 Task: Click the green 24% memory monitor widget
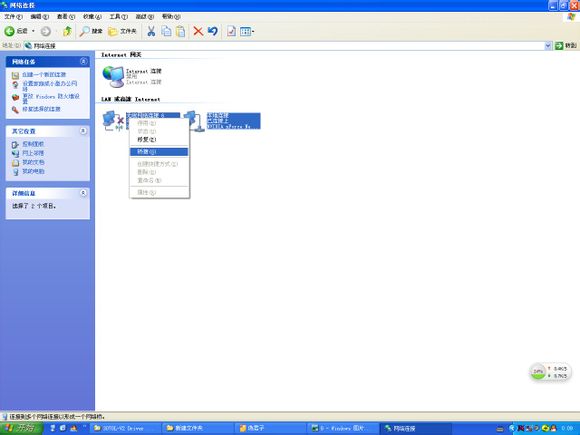539,372
